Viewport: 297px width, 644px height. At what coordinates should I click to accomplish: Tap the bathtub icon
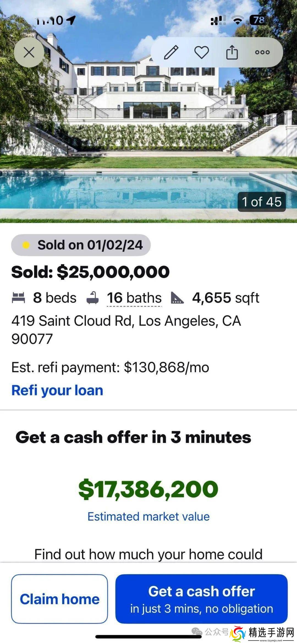[x=93, y=298]
